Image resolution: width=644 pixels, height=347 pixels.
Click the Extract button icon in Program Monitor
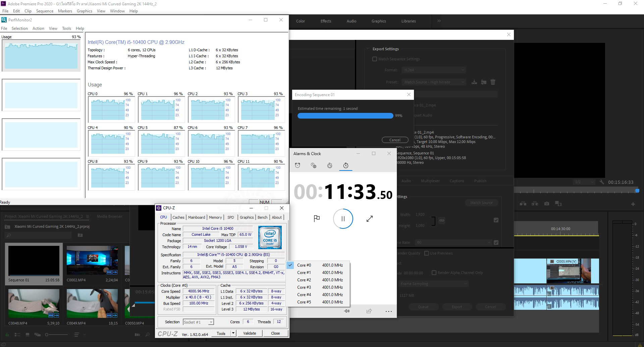click(x=535, y=204)
